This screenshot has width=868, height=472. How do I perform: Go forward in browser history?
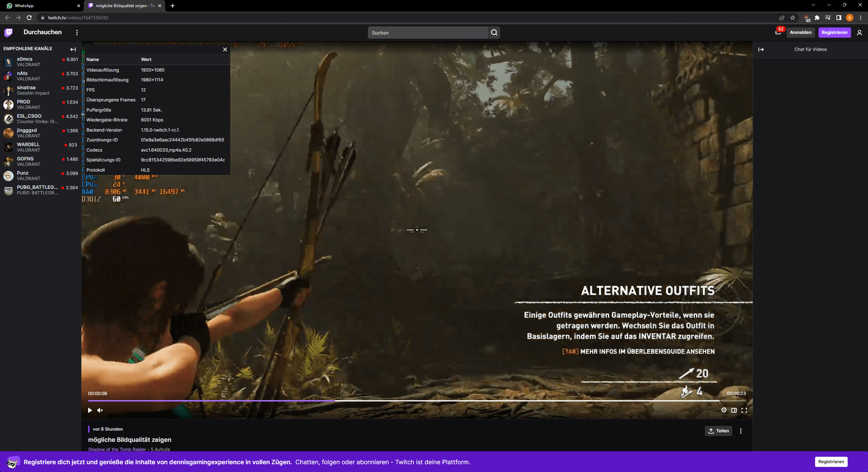pyautogui.click(x=18, y=18)
